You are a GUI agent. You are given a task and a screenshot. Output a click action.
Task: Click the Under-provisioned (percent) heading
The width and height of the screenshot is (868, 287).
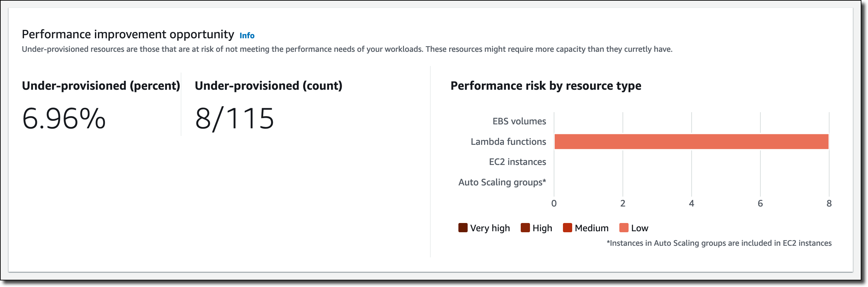click(x=101, y=86)
